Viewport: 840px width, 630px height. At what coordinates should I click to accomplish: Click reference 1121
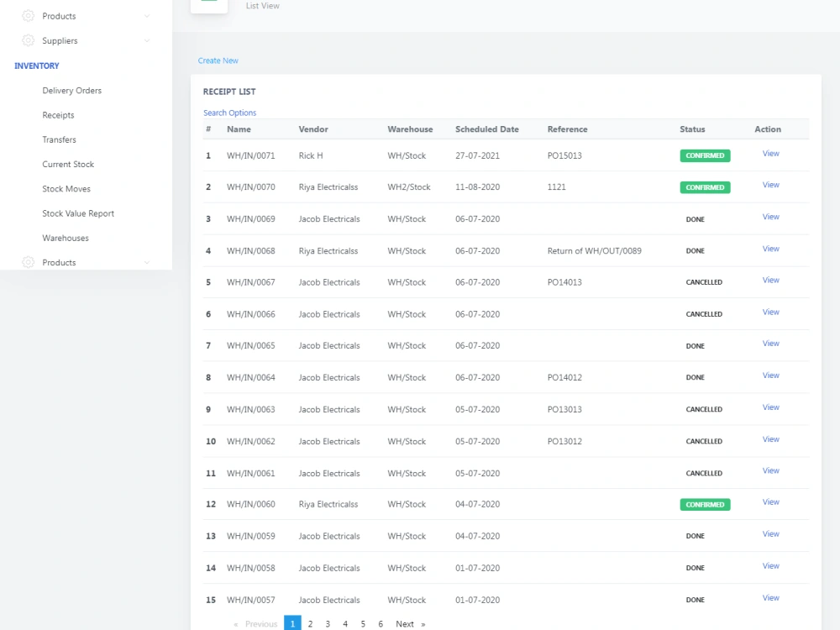coord(557,187)
